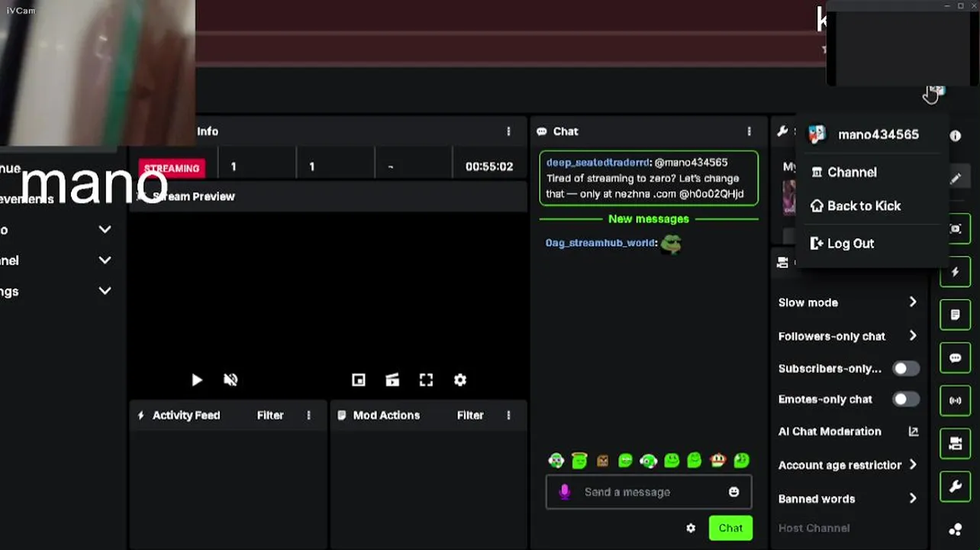
Task: Click the green Chat send button
Action: point(730,528)
